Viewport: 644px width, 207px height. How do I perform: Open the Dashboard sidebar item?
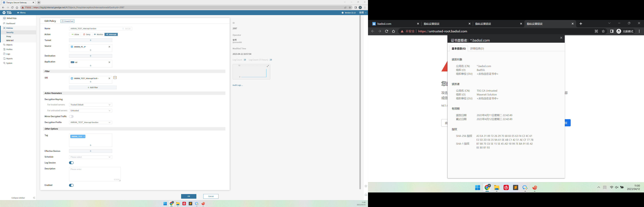pyautogui.click(x=10, y=23)
